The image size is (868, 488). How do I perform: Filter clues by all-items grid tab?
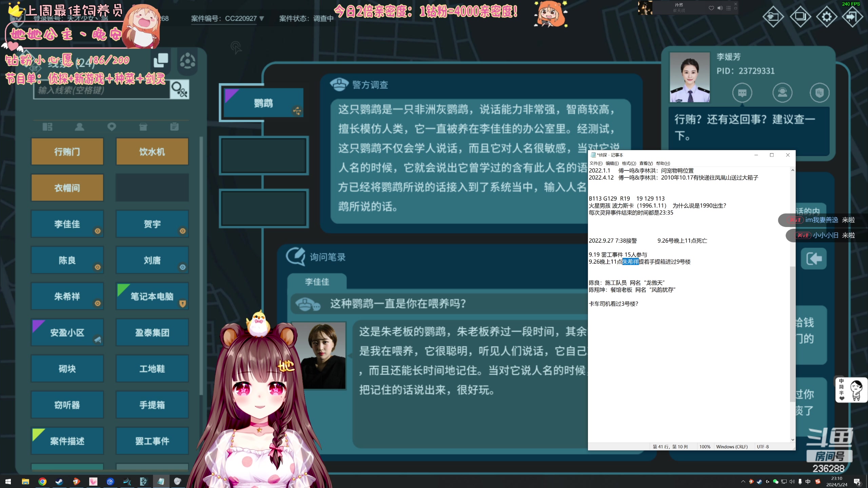click(x=47, y=127)
